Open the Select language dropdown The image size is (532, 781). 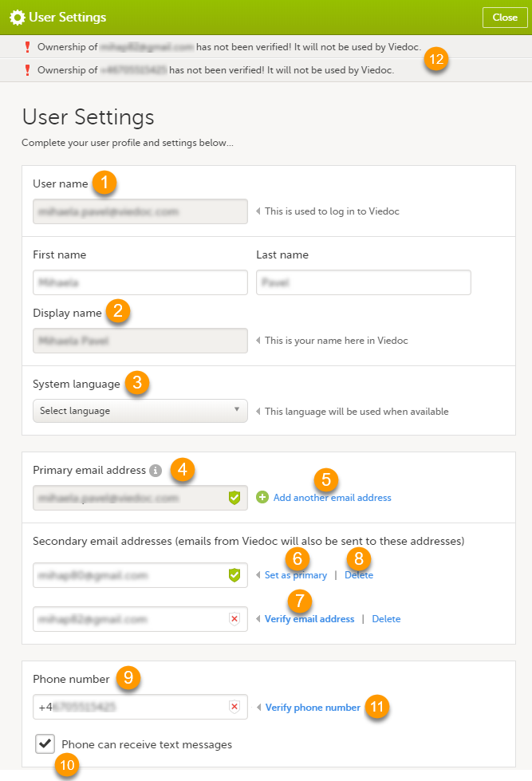(x=140, y=411)
